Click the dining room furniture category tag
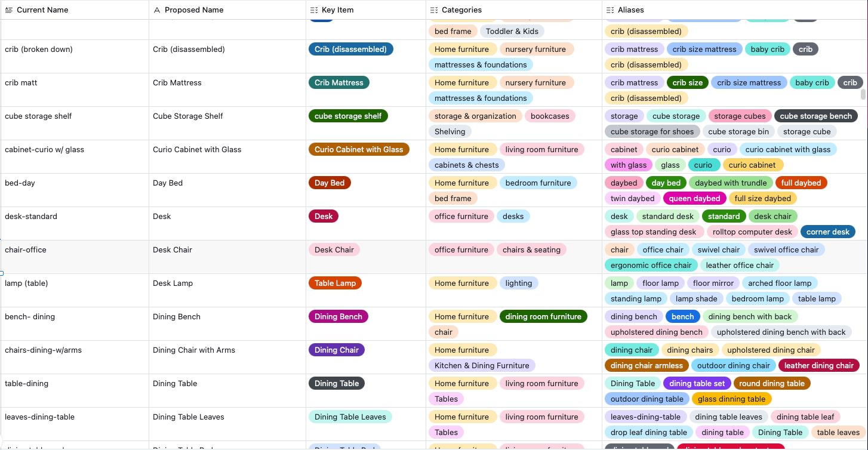The width and height of the screenshot is (868, 450). tap(543, 316)
